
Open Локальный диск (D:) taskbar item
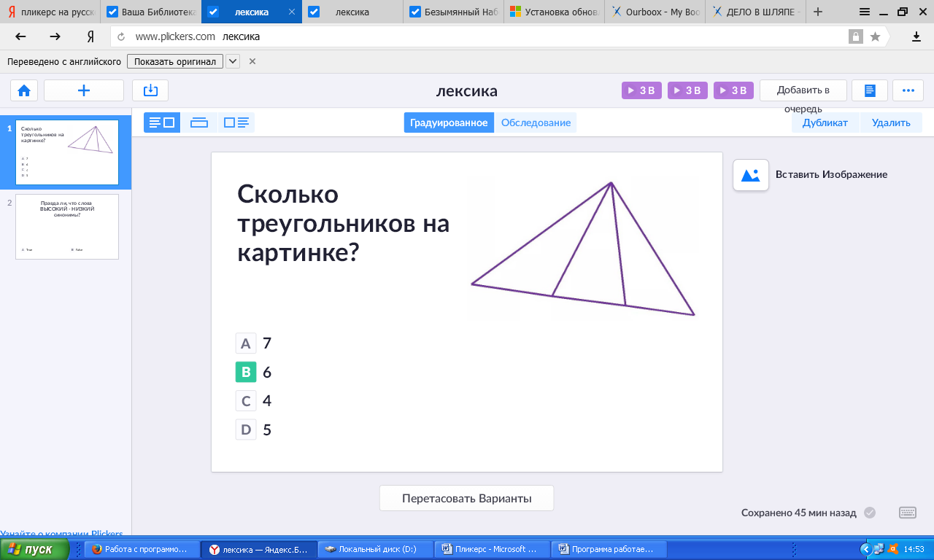click(x=375, y=549)
